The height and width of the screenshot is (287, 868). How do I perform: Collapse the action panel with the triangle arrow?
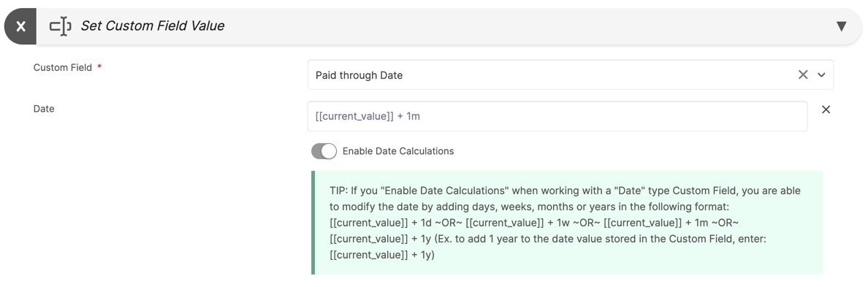pos(842,26)
